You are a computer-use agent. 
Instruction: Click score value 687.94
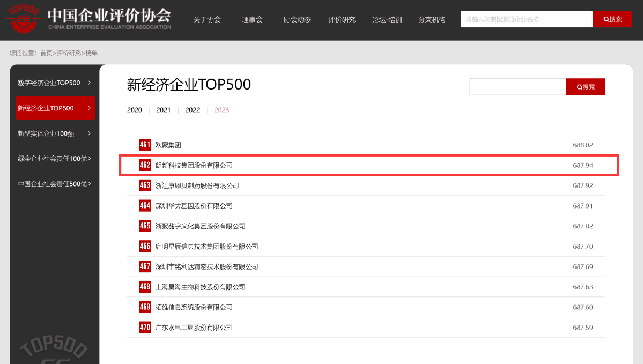coord(583,165)
